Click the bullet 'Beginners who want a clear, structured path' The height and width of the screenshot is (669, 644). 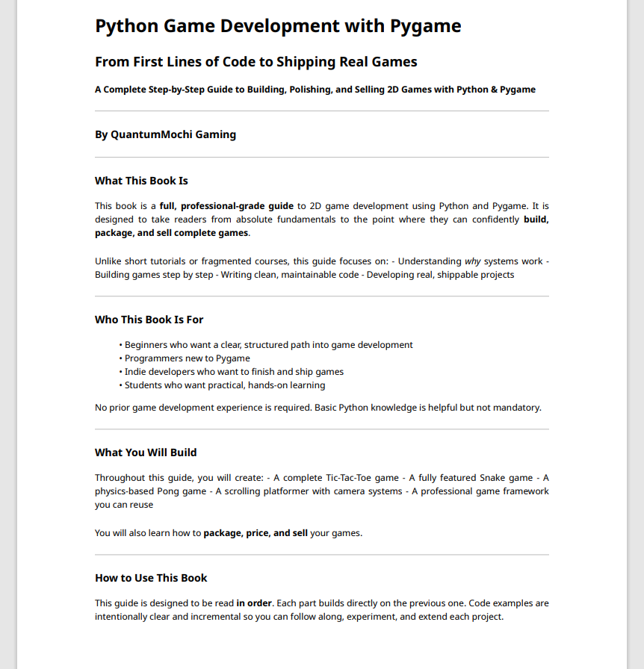tap(218, 345)
